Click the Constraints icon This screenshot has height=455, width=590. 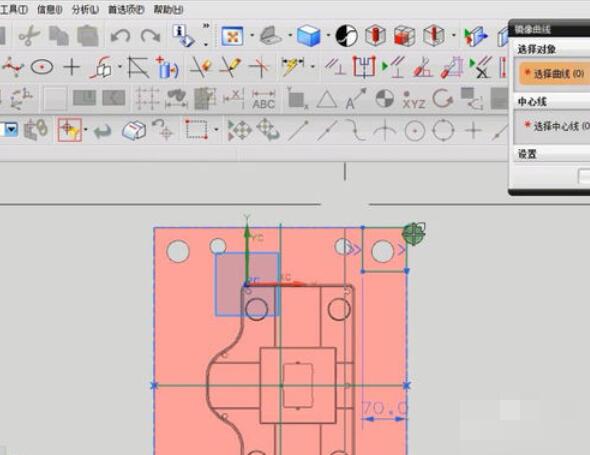[335, 67]
